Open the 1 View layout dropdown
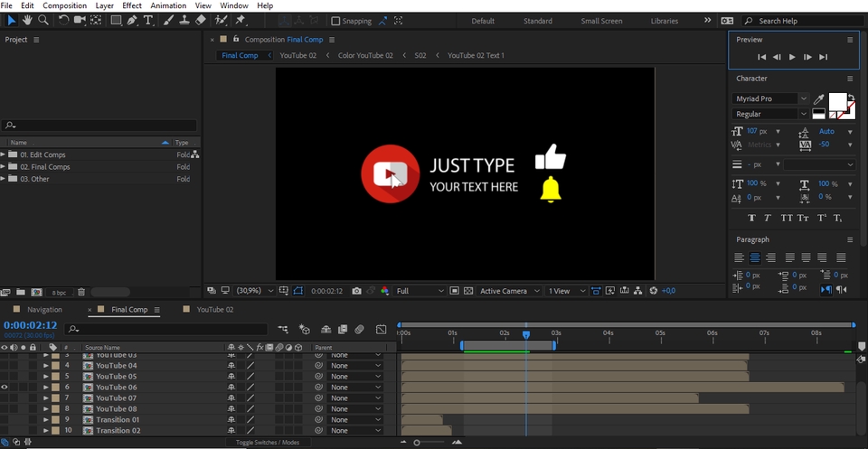Screen dimensions: 868x449 566,291
